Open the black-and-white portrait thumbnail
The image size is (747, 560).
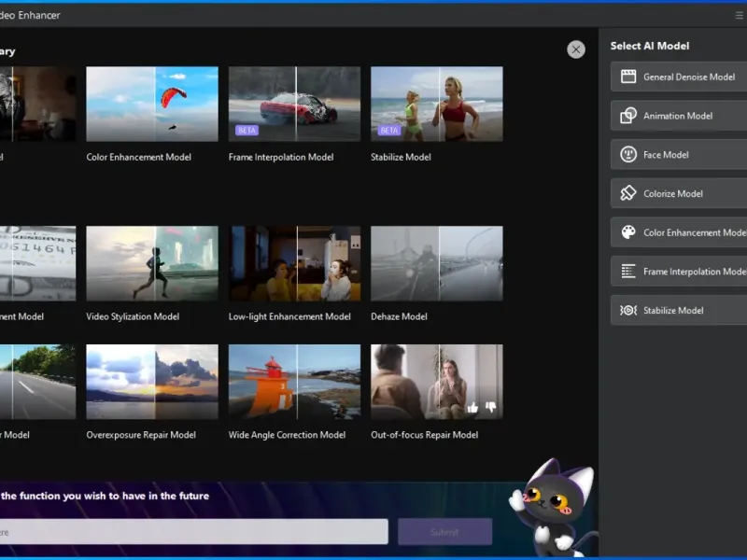(37, 104)
